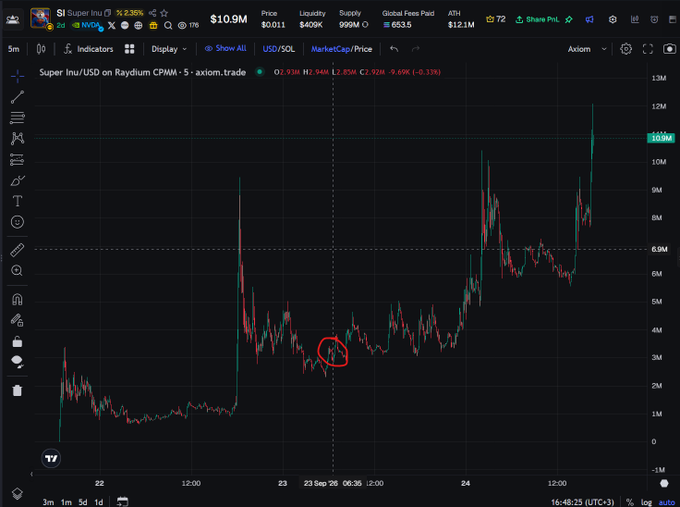Switch the MarketCap/Price toggle
680x507 pixels.
pos(341,49)
